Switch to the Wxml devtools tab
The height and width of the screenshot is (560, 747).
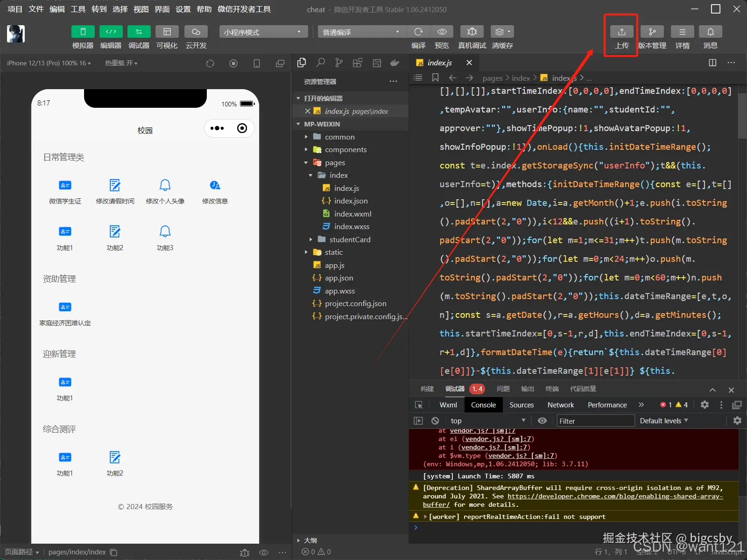[x=448, y=405]
